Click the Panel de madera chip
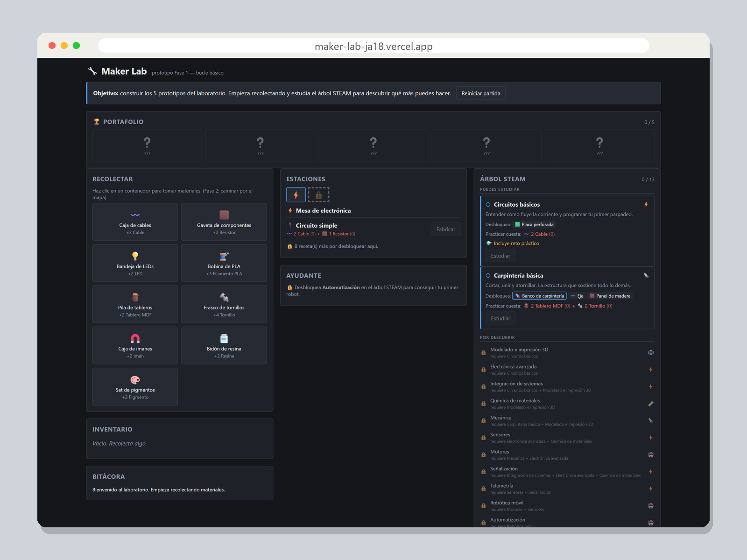Screen dimensions: 747x560 610,296
